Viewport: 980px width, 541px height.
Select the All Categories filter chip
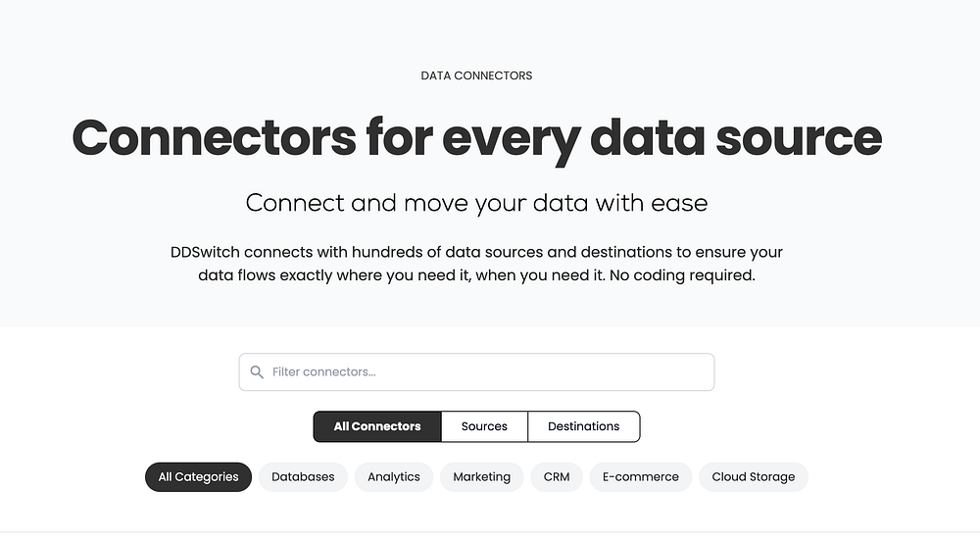pos(198,477)
